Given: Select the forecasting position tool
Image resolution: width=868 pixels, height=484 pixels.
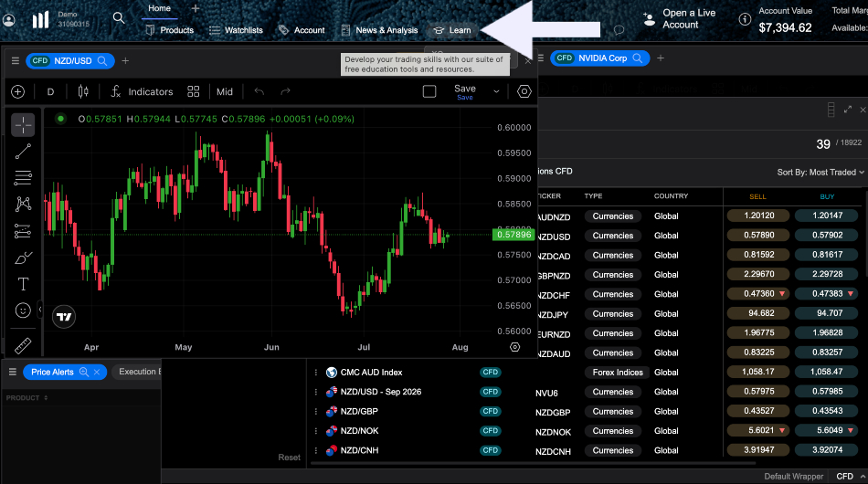Looking at the screenshot, I should (x=23, y=231).
